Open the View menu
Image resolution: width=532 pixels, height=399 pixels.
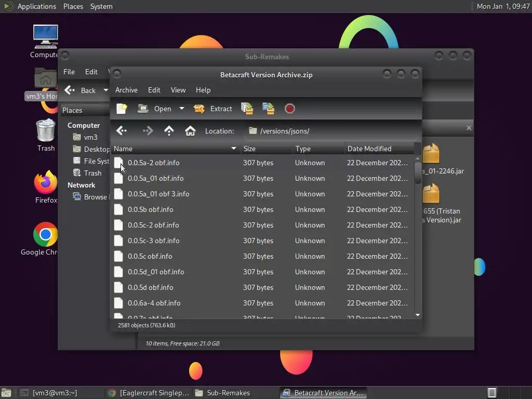coord(178,90)
